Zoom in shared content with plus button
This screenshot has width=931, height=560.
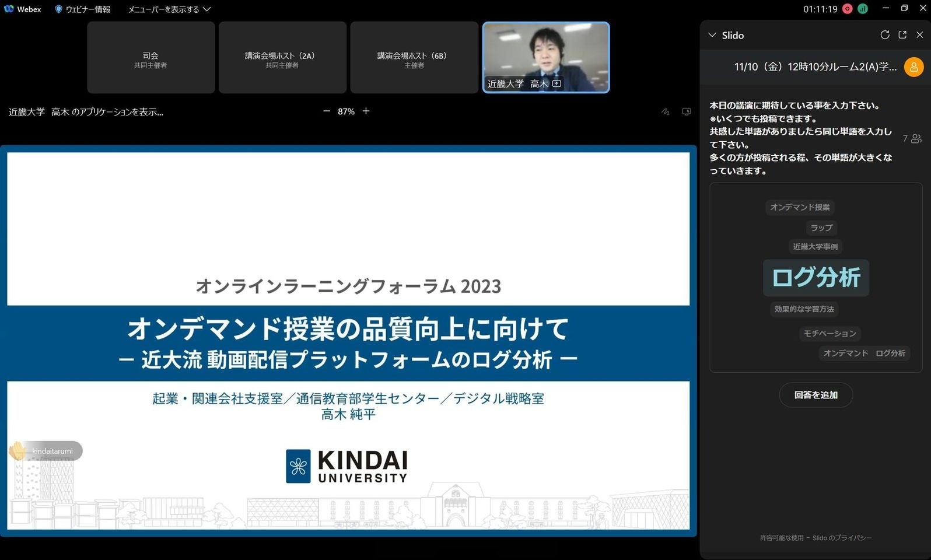366,111
